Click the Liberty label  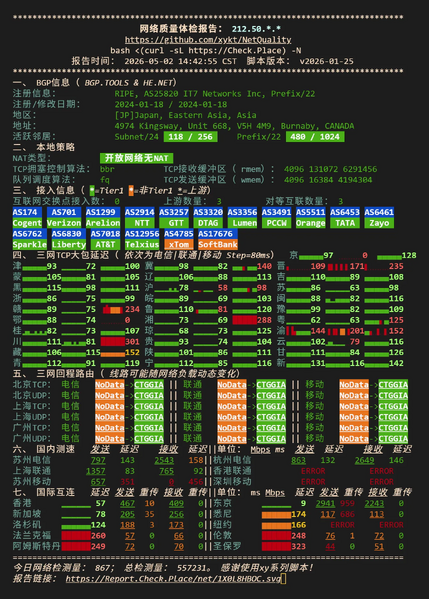pos(69,244)
